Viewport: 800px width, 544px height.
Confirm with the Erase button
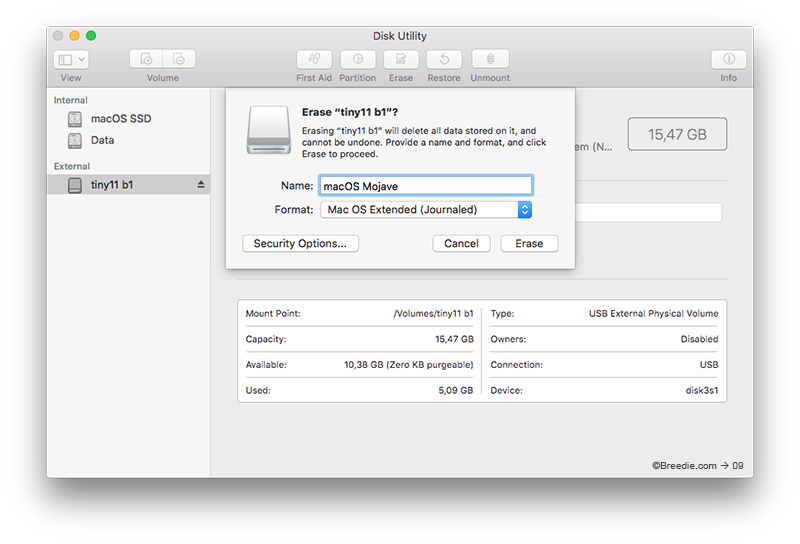coord(529,243)
